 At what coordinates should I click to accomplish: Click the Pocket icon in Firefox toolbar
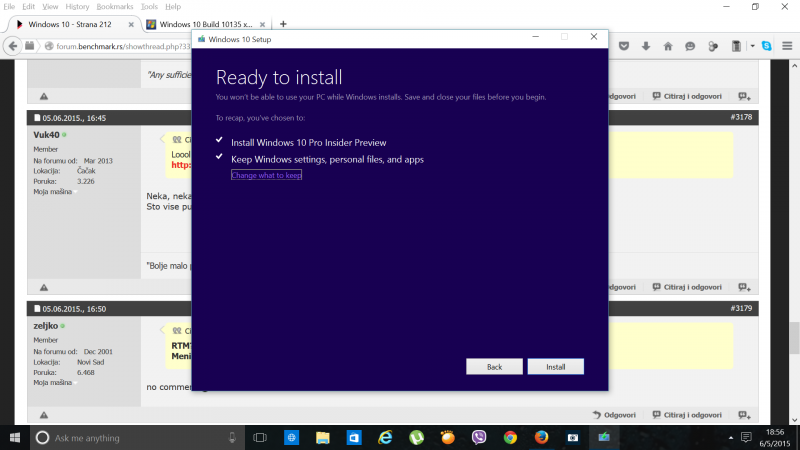[623, 46]
